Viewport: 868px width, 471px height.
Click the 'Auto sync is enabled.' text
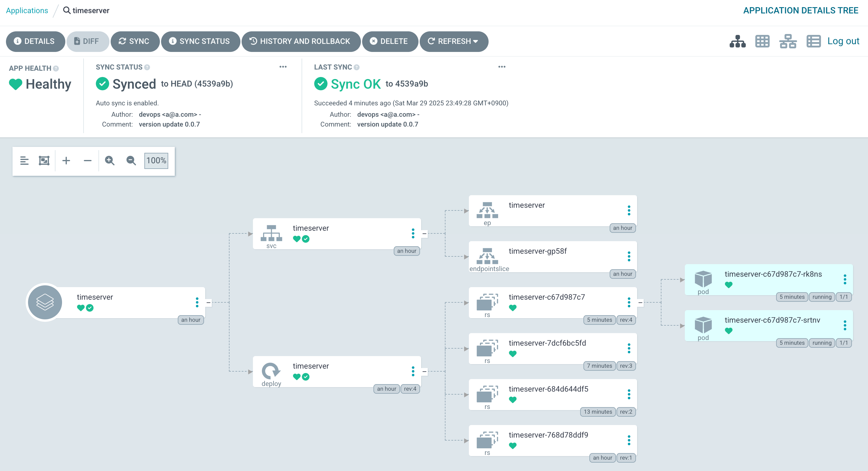(x=127, y=103)
